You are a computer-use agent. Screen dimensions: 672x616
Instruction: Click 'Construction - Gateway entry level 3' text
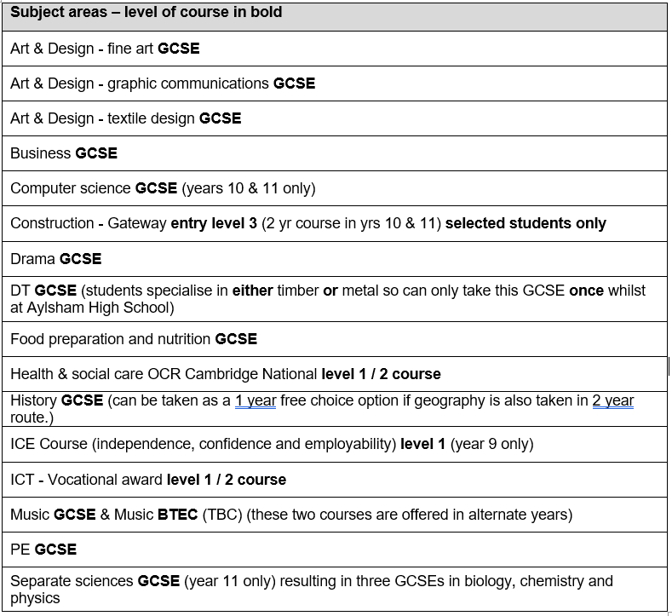point(134,223)
